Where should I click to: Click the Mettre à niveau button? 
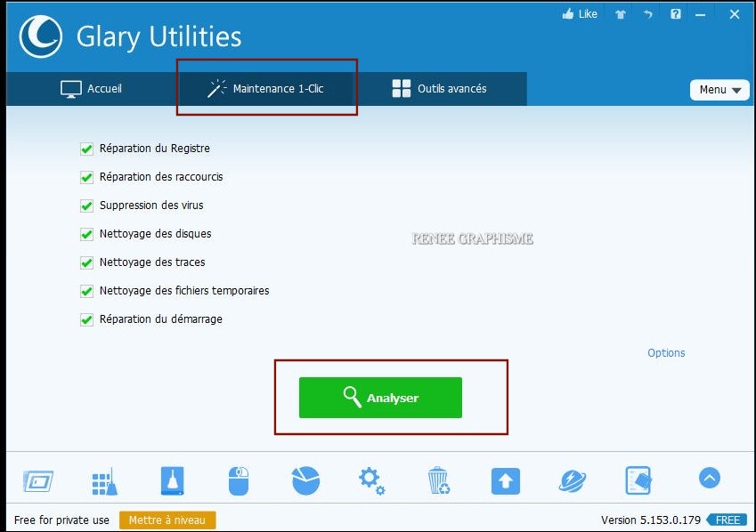[167, 520]
